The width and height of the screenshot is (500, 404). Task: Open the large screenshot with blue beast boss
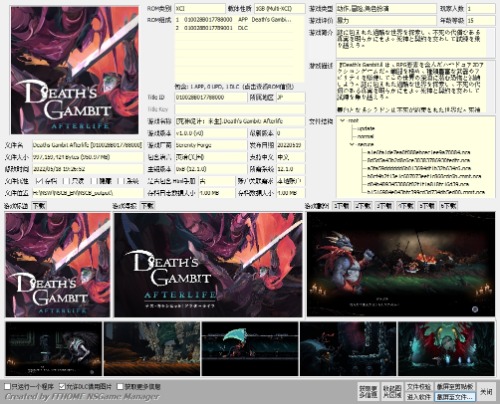(x=401, y=264)
